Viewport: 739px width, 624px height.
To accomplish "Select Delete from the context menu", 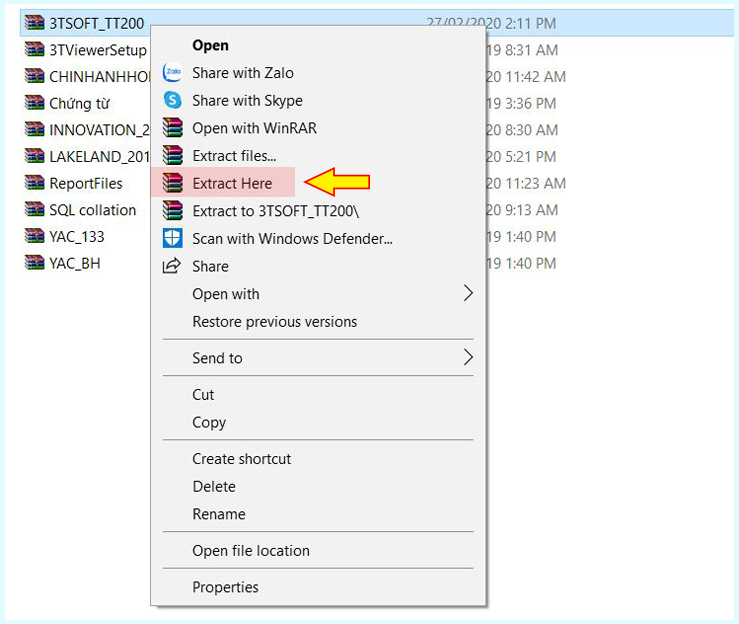I will click(x=214, y=486).
